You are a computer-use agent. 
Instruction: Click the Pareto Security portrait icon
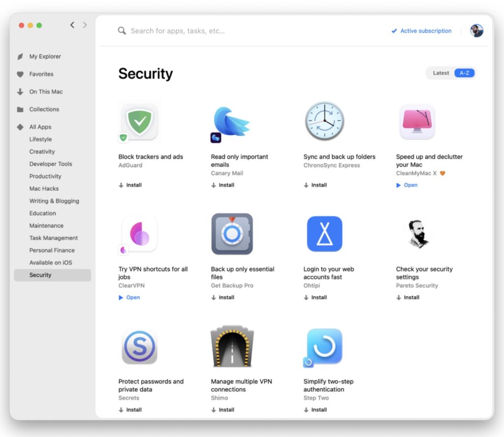[x=417, y=234]
